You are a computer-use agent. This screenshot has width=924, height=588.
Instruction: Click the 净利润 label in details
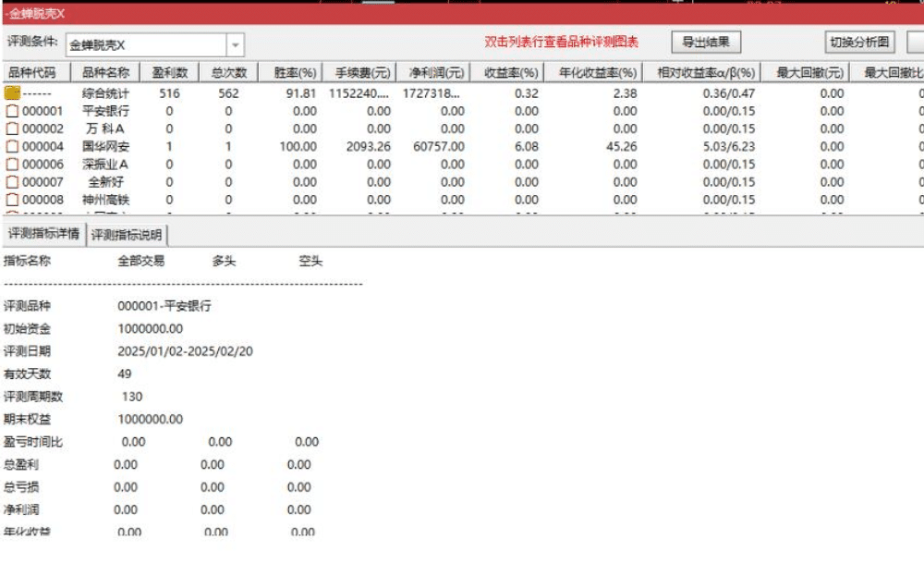[21, 509]
